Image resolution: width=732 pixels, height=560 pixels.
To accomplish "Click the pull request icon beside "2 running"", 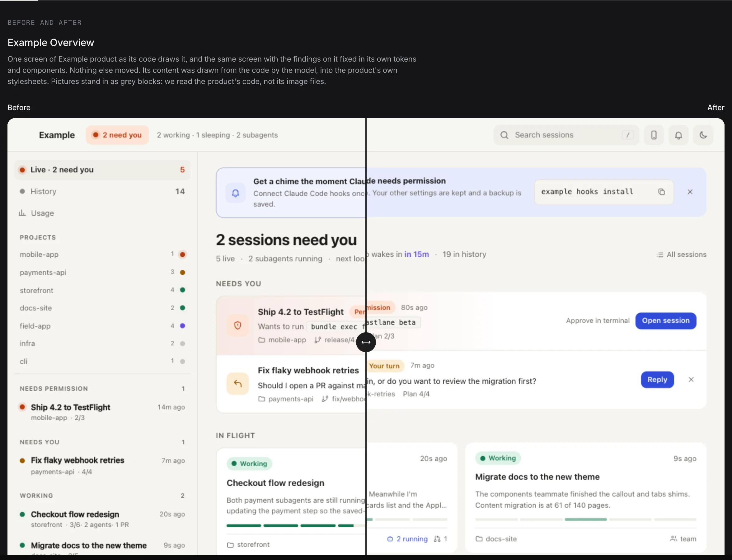I will click(437, 539).
